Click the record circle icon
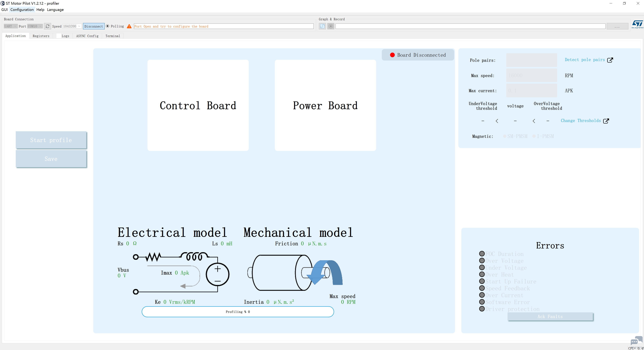The width and height of the screenshot is (644, 350). (x=331, y=26)
